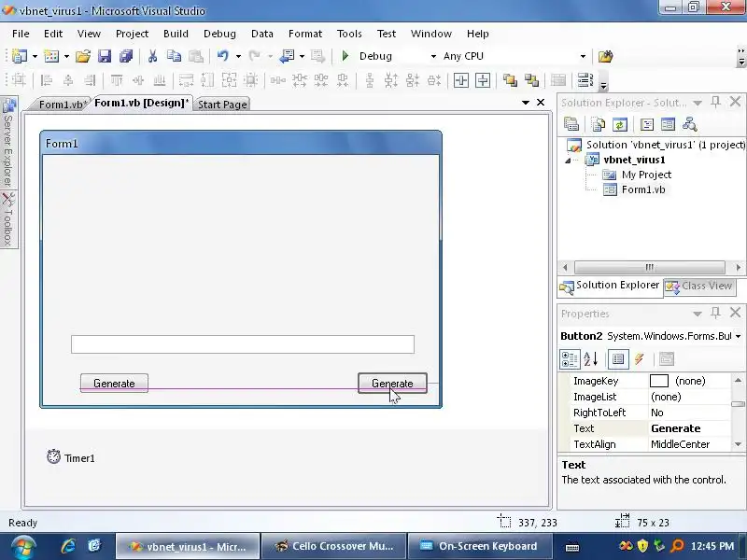Open a file with the folder icon
Image resolution: width=747 pixels, height=560 pixels.
click(x=83, y=56)
